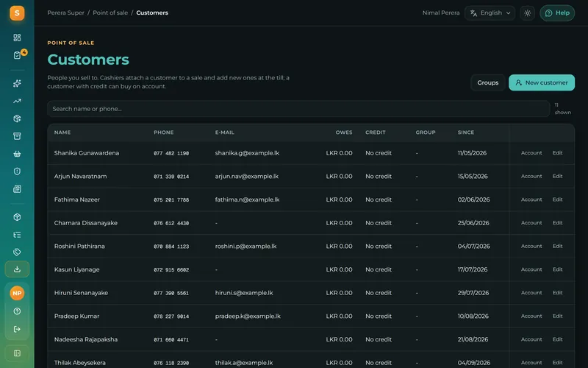Click the Customers breadcrumb
Image resolution: width=588 pixels, height=368 pixels.
point(152,13)
